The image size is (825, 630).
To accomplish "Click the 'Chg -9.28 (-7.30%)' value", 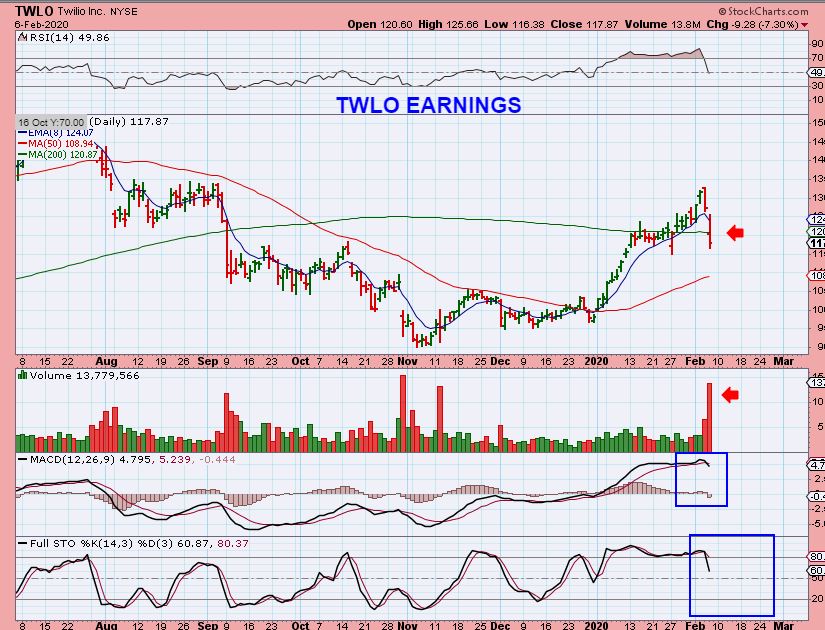I will coord(752,24).
